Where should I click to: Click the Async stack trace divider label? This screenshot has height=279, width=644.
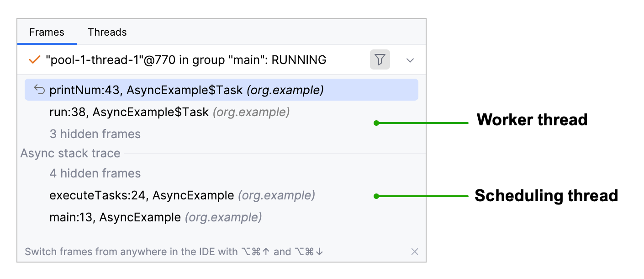coord(70,153)
